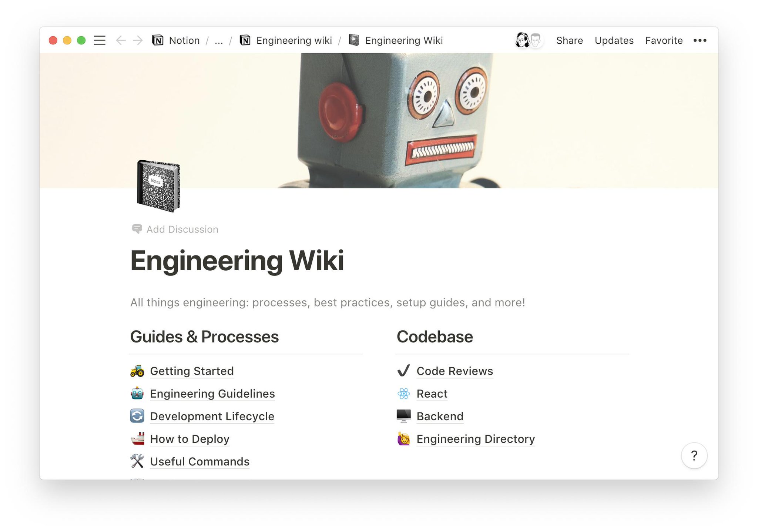This screenshot has height=532, width=758.
Task: Click the computer icon beside Backend
Action: click(403, 416)
